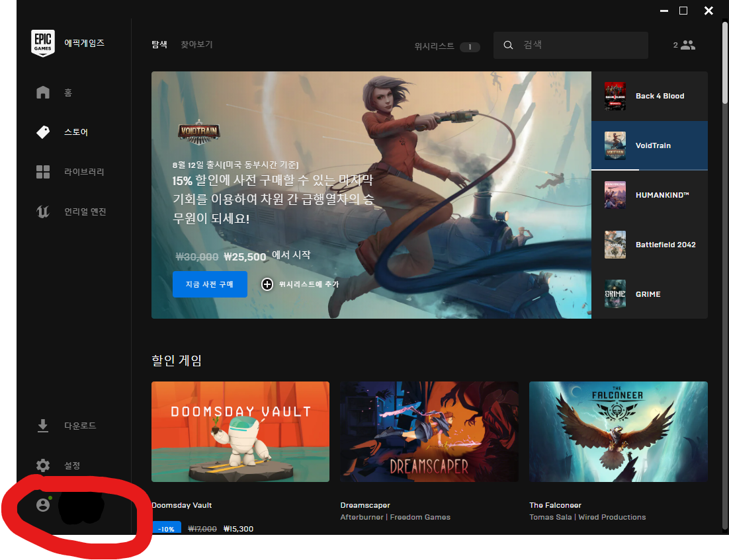Click the wishlist count badge

click(x=470, y=47)
